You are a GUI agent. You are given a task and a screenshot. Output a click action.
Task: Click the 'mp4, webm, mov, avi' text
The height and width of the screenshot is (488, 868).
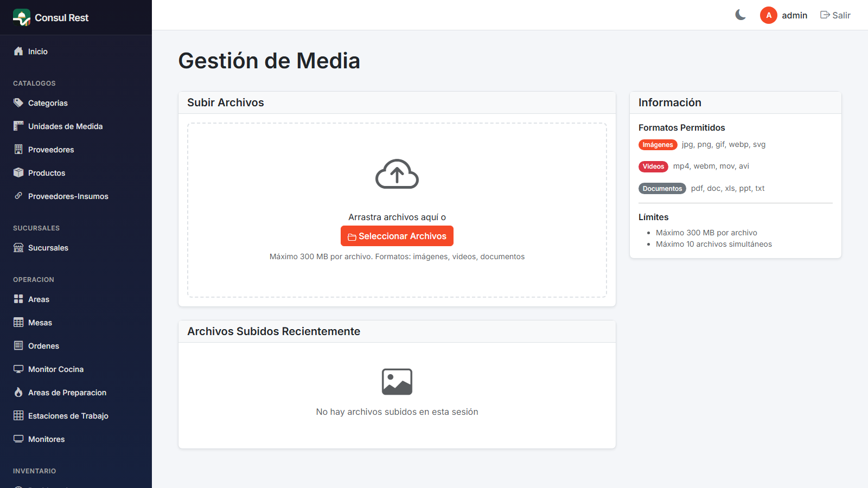coord(711,166)
